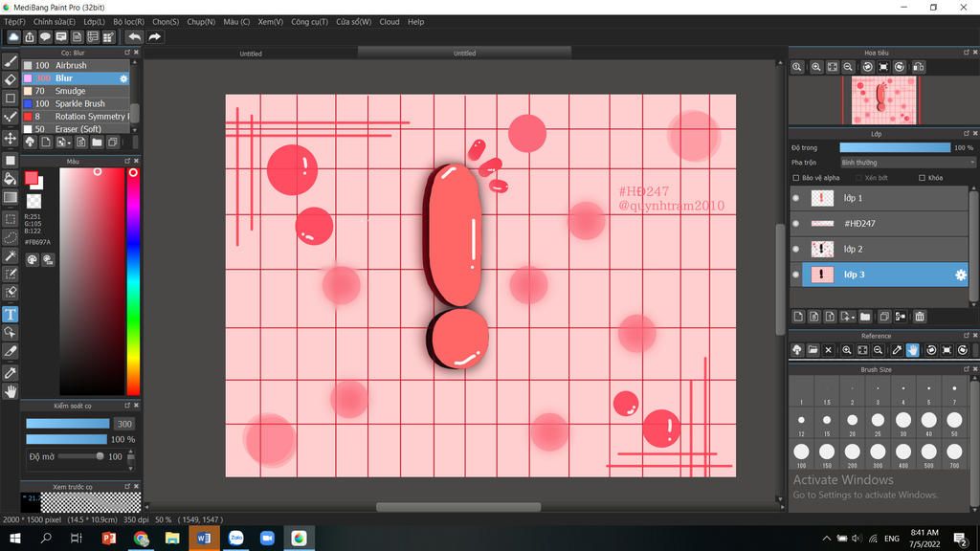Click the Redo arrow in top toolbar
Image resolution: width=980 pixels, height=551 pixels.
[x=154, y=37]
